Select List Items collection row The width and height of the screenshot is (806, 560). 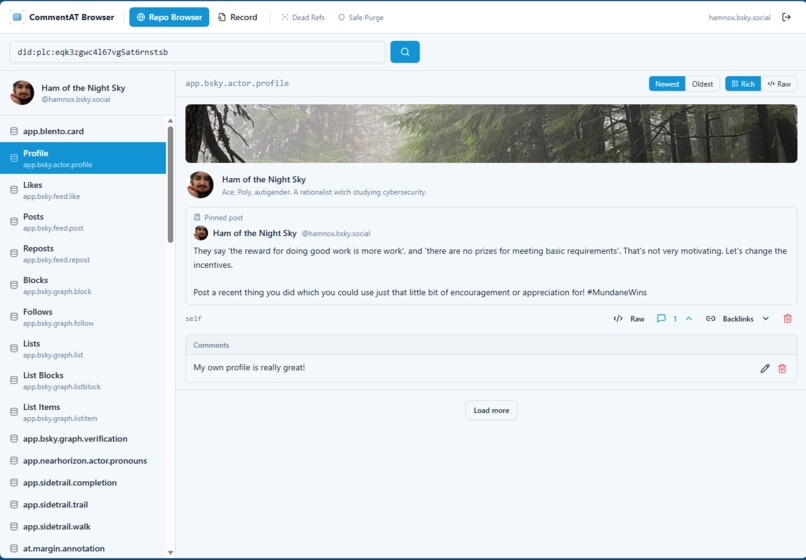tap(83, 412)
